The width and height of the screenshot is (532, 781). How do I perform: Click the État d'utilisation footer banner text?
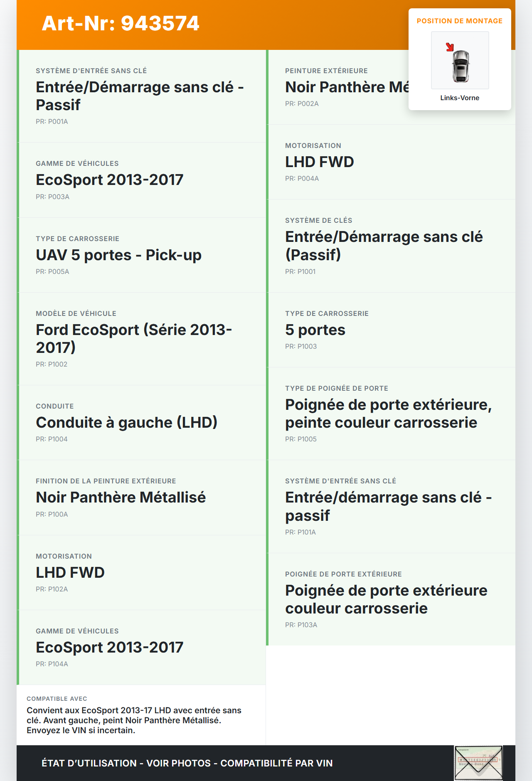pyautogui.click(x=187, y=763)
